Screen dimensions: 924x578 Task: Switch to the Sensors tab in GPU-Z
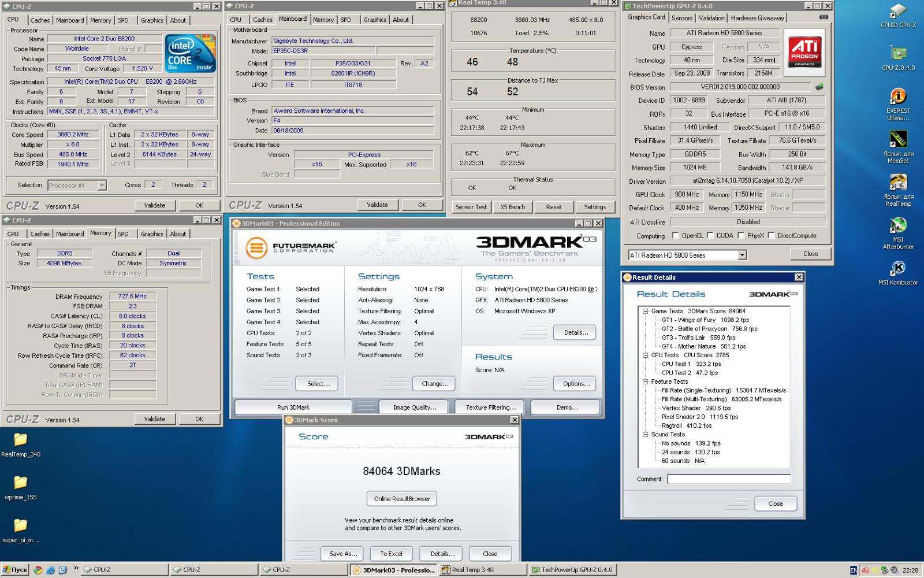tap(682, 18)
